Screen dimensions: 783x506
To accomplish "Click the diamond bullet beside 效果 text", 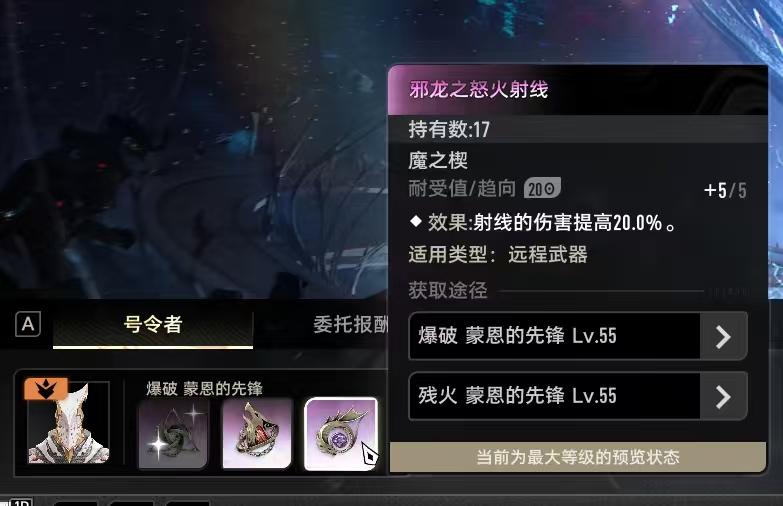I will 415,221.
